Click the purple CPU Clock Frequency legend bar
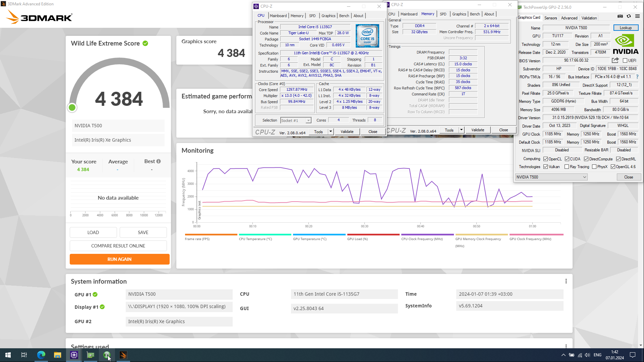Image resolution: width=644 pixels, height=362 pixels. (427, 234)
